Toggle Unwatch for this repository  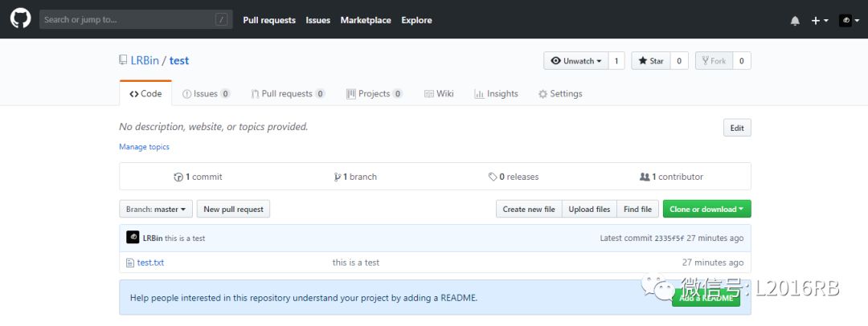[576, 61]
